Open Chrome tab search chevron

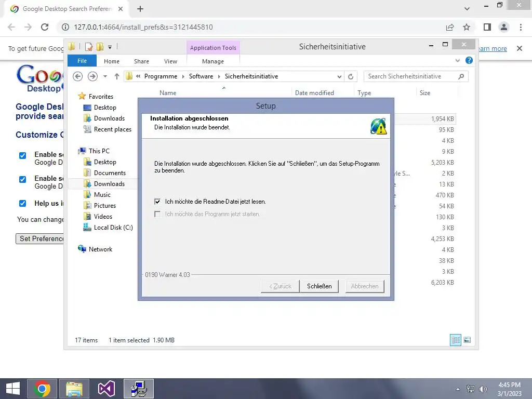[x=467, y=9]
